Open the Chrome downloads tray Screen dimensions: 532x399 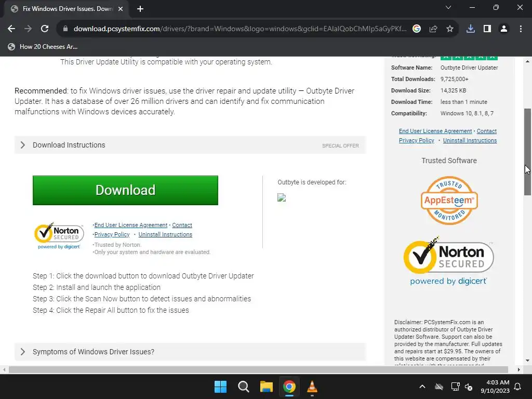(471, 29)
